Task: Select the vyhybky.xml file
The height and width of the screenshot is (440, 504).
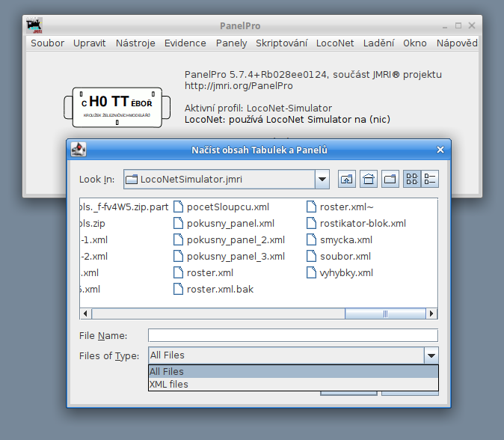Action: click(346, 273)
